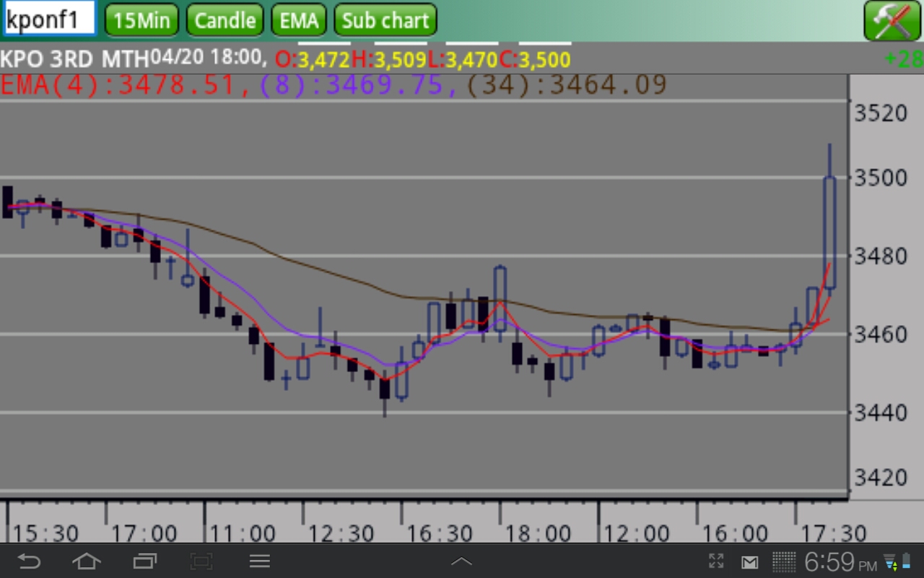This screenshot has height=578, width=924.
Task: Tap the battery status icon
Action: tap(907, 561)
